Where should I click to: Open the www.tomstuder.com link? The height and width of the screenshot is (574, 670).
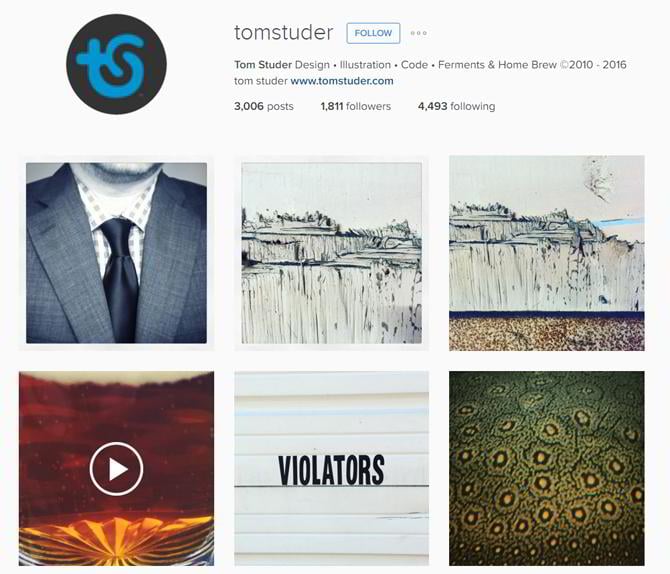(342, 81)
